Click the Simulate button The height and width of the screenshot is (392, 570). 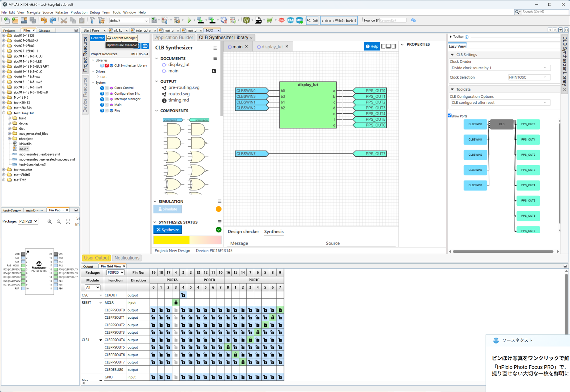(168, 209)
